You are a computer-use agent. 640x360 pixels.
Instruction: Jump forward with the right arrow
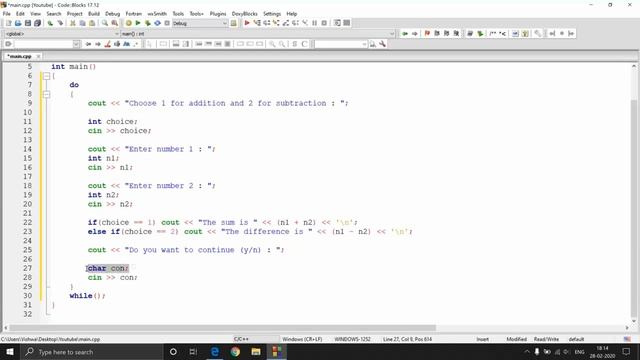415,33
